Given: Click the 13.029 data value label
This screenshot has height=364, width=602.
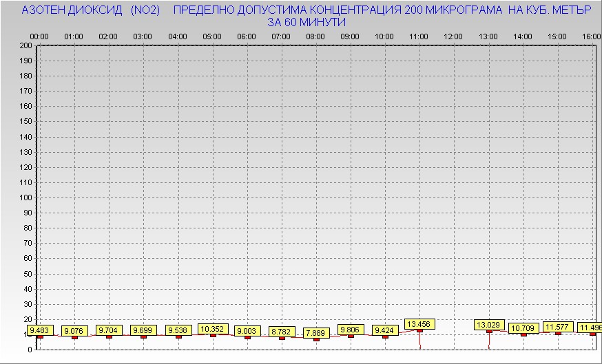Looking at the screenshot, I should [x=489, y=325].
